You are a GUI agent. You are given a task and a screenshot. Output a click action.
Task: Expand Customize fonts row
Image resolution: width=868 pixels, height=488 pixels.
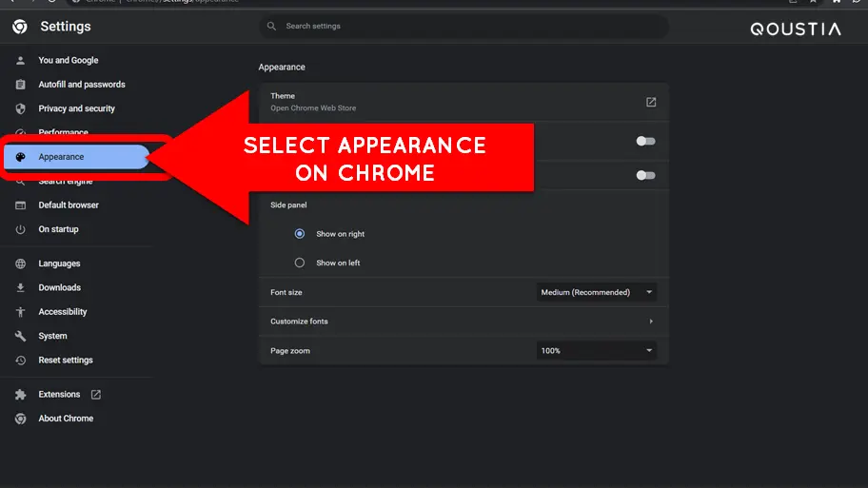click(464, 322)
